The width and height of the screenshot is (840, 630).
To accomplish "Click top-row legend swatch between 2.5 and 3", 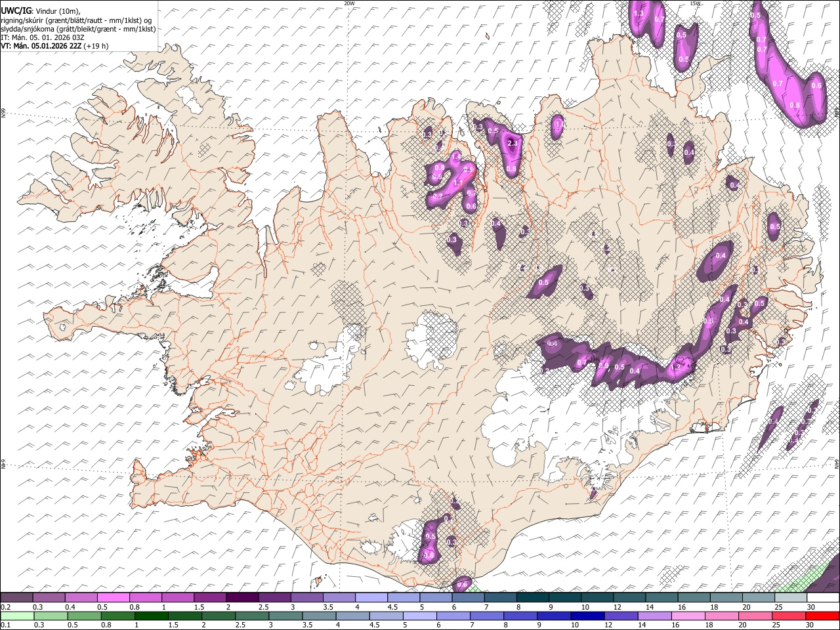I will (x=275, y=598).
